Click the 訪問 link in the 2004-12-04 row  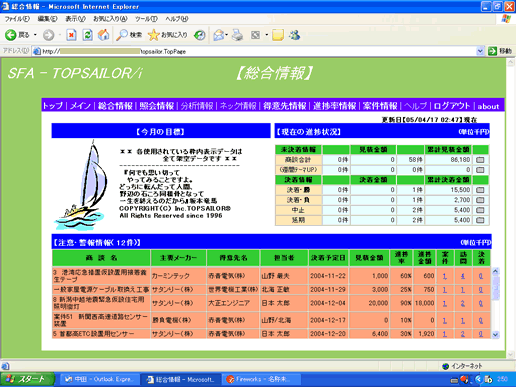tap(463, 303)
